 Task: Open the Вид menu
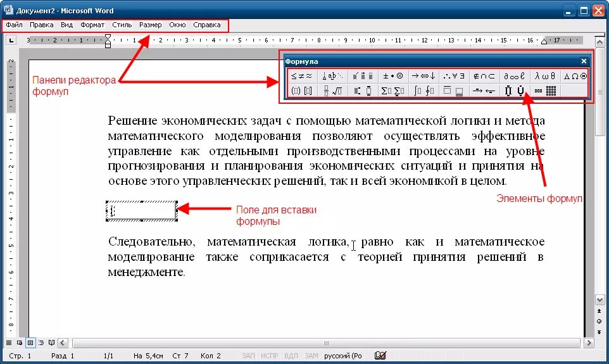point(67,25)
